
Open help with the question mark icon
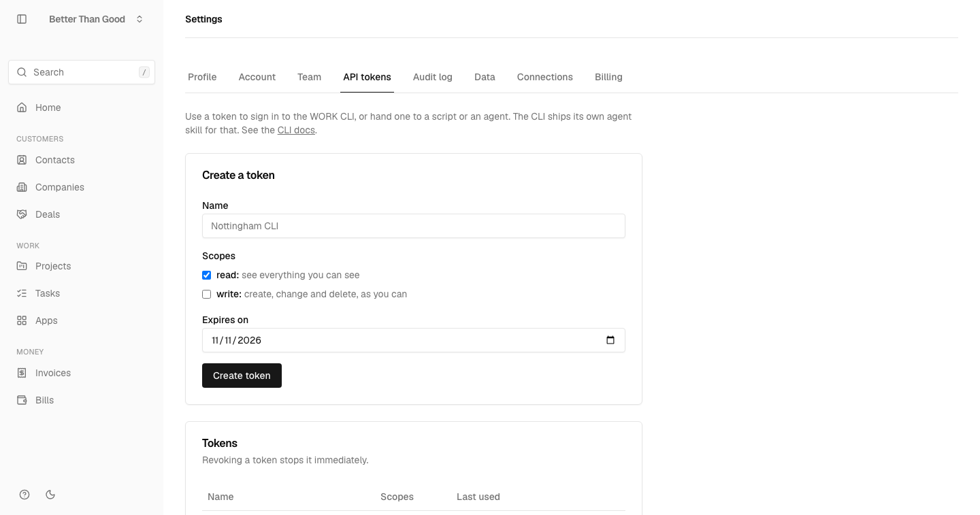(x=24, y=495)
